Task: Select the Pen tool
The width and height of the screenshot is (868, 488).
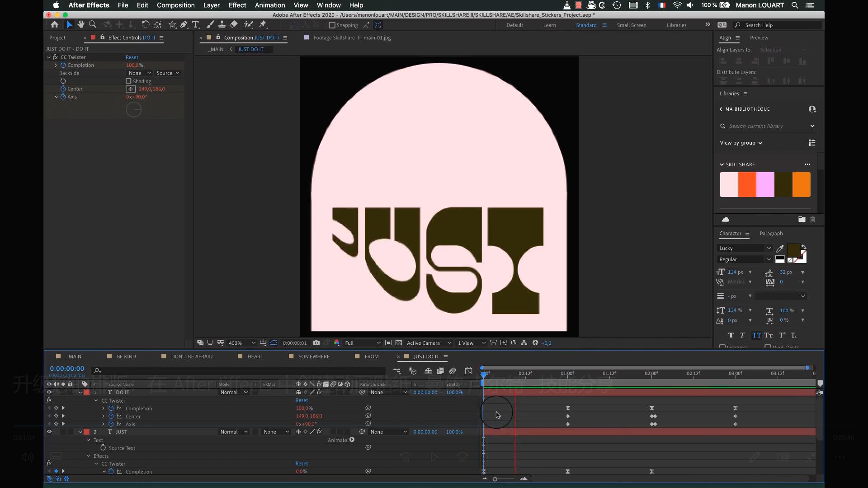Action: point(184,24)
